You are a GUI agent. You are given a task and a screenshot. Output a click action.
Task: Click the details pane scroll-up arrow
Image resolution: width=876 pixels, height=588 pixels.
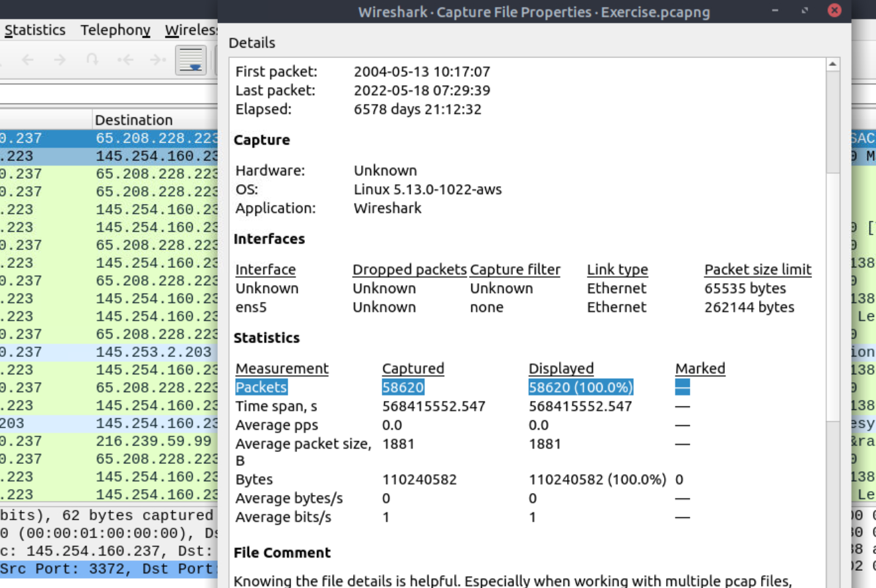[x=833, y=64]
